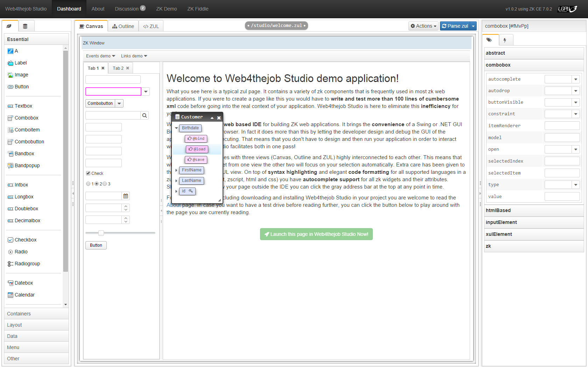
Task: Open the datebox calendar picker icon
Action: (126, 196)
